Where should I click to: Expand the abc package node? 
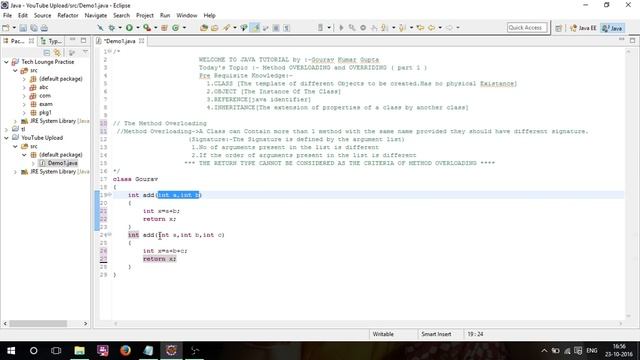click(x=24, y=87)
